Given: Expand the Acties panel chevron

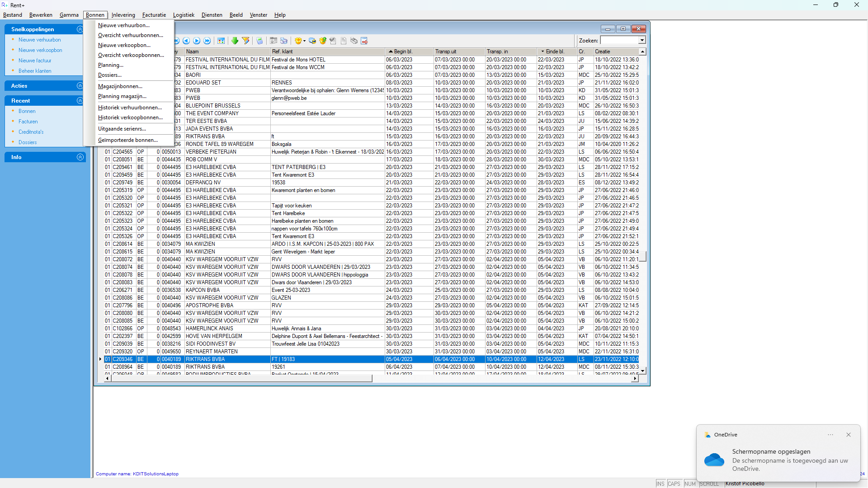Looking at the screenshot, I should point(80,86).
